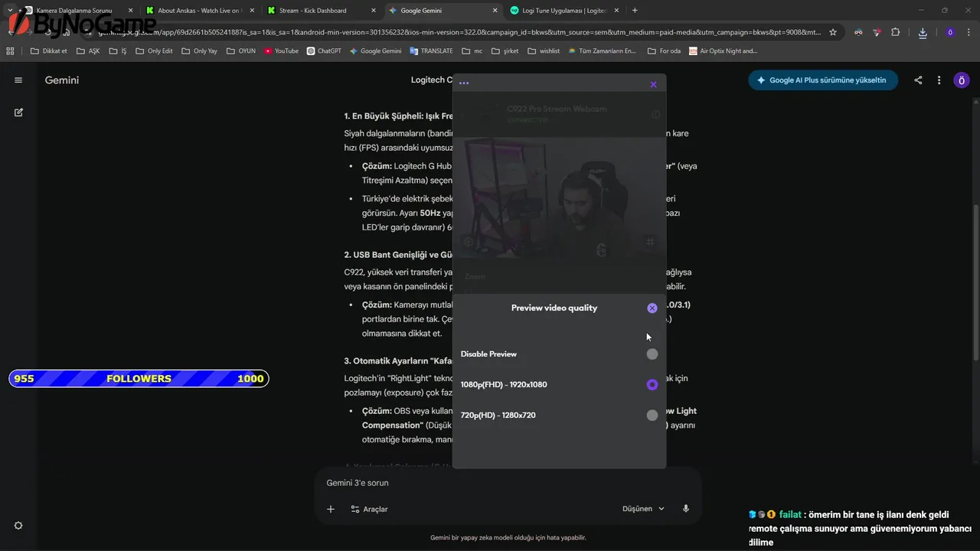The width and height of the screenshot is (980, 551).
Task: Close the Preview video quality dialog
Action: (652, 308)
